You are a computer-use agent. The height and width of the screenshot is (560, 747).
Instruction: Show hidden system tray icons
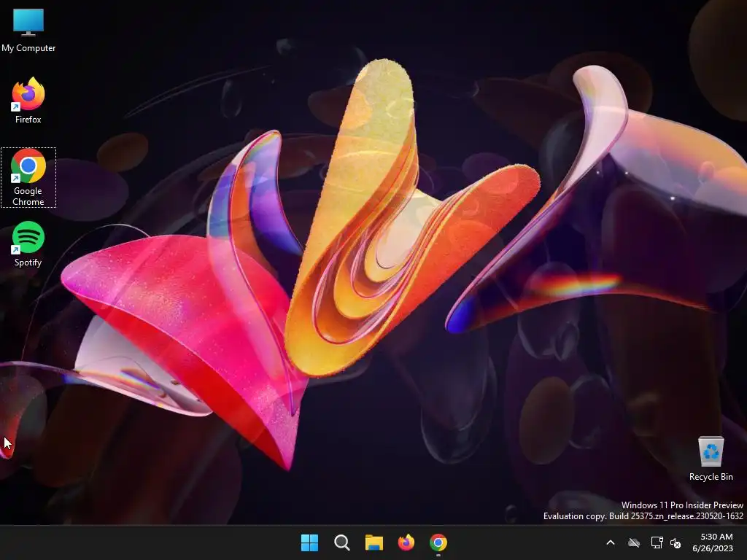(x=611, y=542)
